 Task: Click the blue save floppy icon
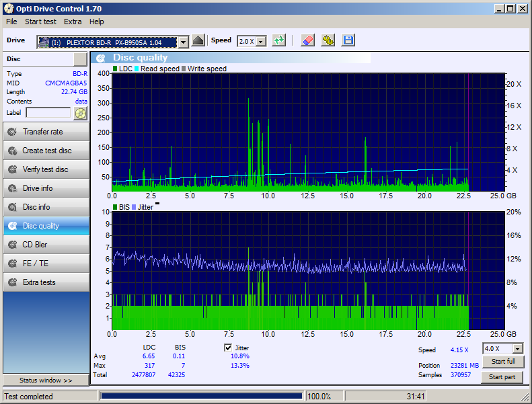point(348,40)
